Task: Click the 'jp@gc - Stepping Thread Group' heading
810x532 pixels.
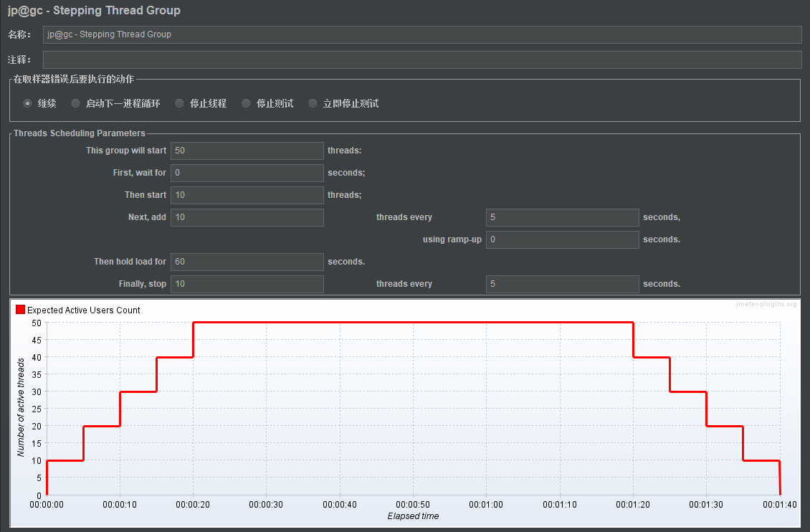Action: coord(94,10)
